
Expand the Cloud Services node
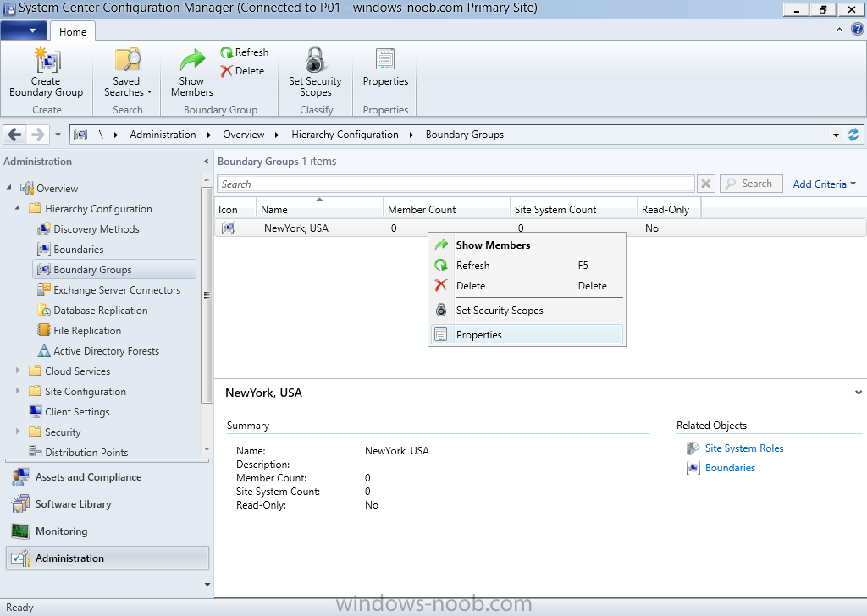point(18,371)
